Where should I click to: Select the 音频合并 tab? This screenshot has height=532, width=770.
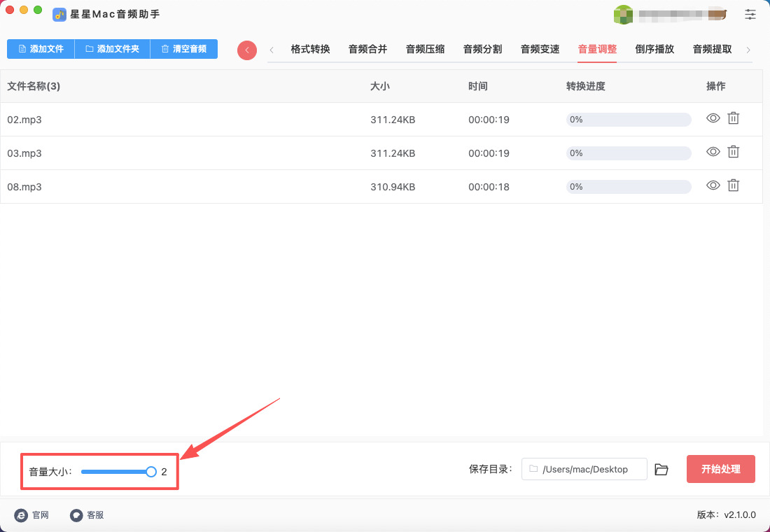point(367,49)
